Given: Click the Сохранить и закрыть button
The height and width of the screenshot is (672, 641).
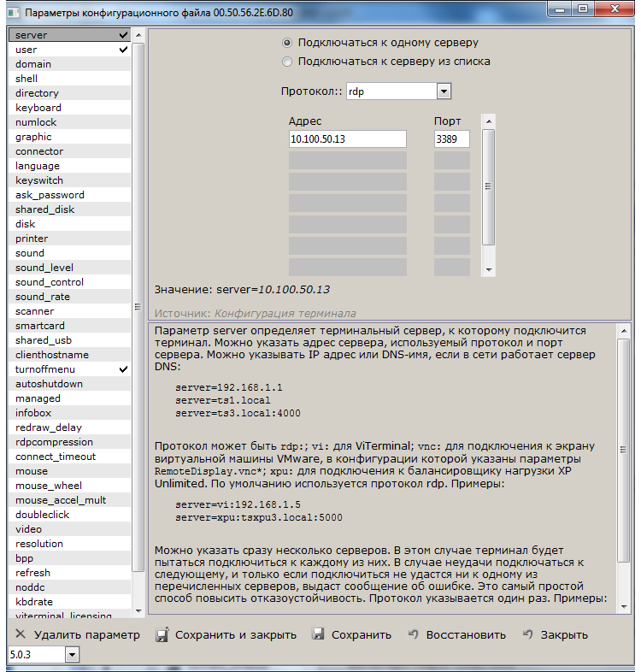Looking at the screenshot, I should [x=235, y=635].
